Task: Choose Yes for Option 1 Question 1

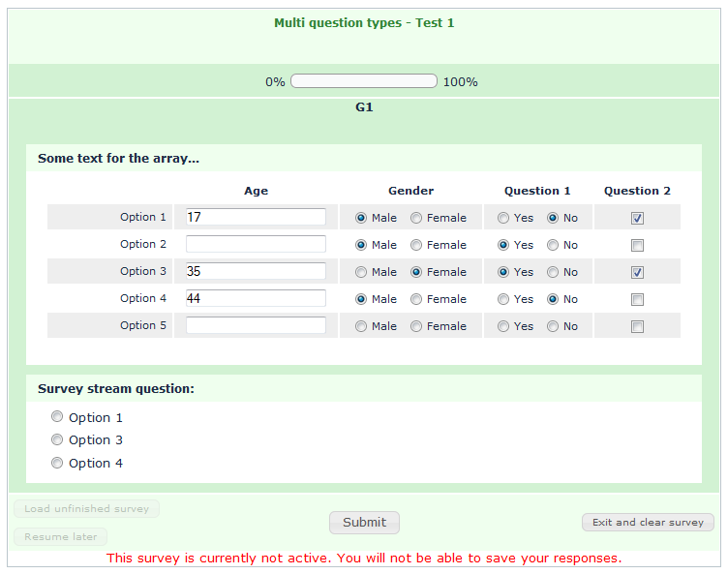Action: 503,218
